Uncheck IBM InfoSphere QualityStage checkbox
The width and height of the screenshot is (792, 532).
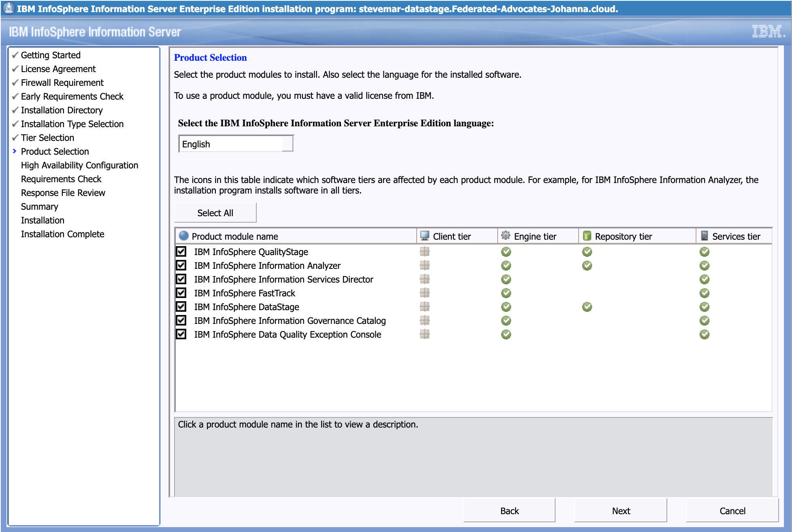[181, 251]
